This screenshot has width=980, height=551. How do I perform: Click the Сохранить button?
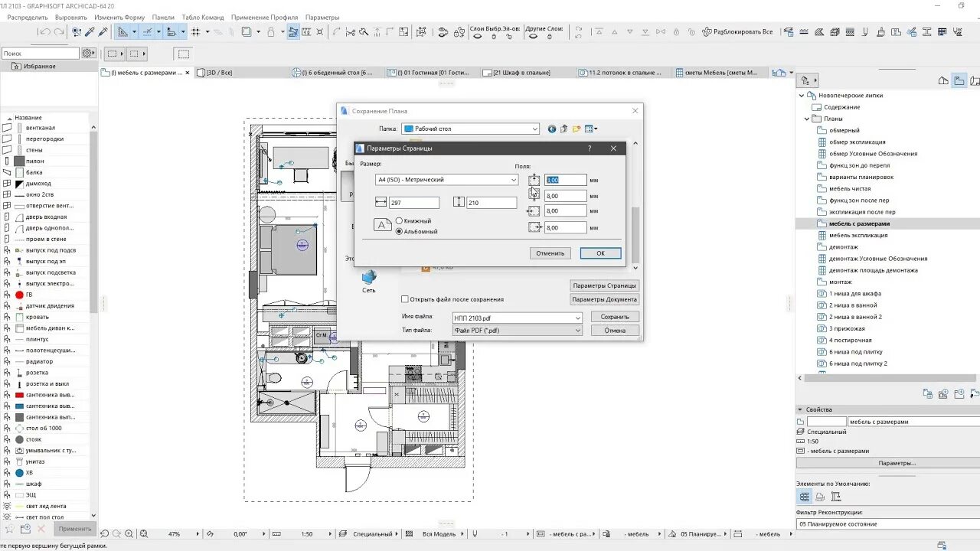coord(615,317)
